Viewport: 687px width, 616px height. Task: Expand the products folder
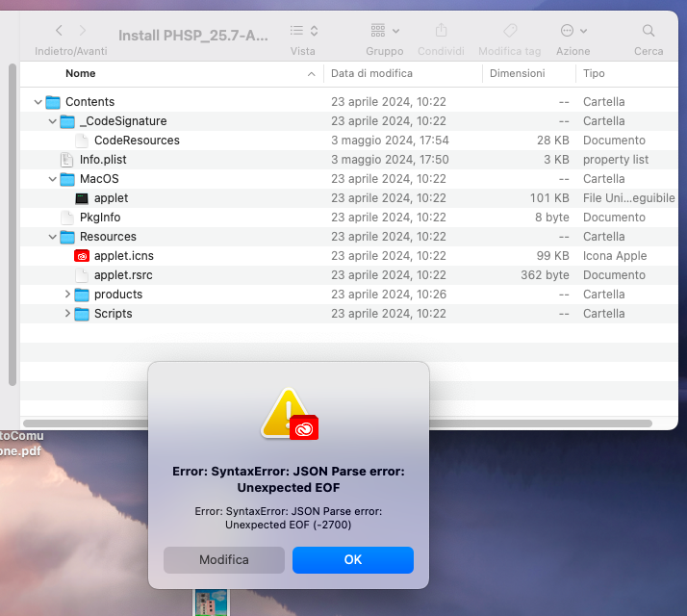67,295
